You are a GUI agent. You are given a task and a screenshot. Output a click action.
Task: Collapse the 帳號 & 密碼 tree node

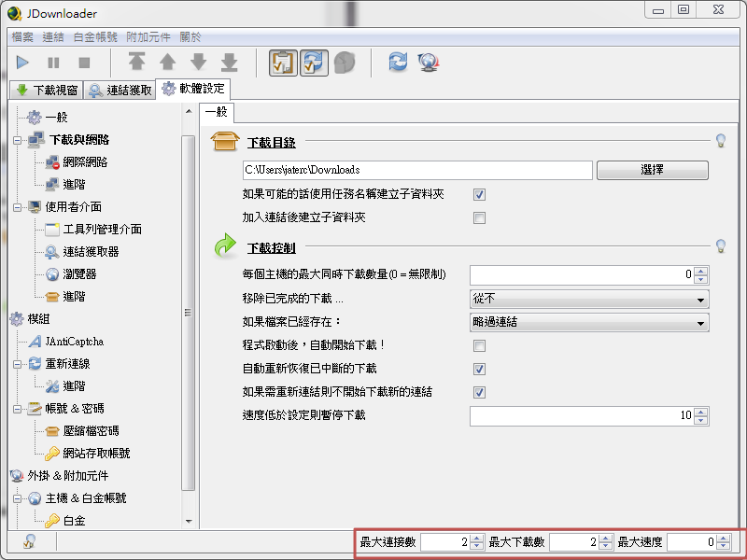click(17, 409)
